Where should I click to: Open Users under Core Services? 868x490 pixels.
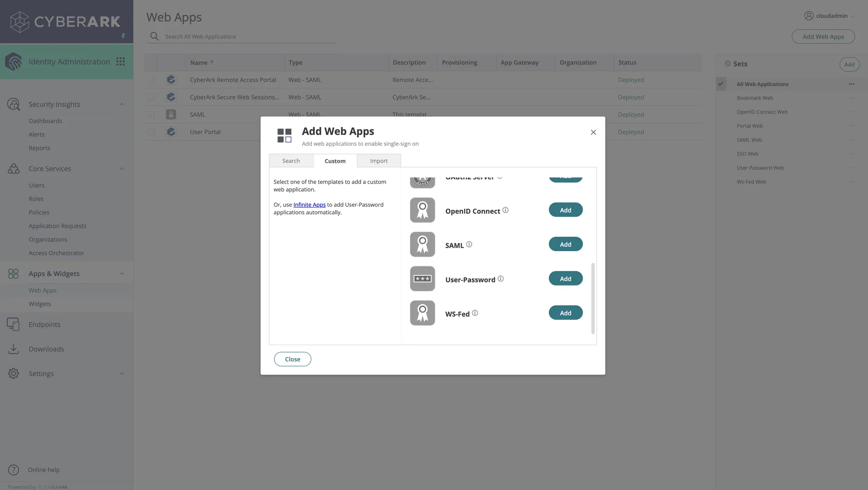(x=36, y=185)
